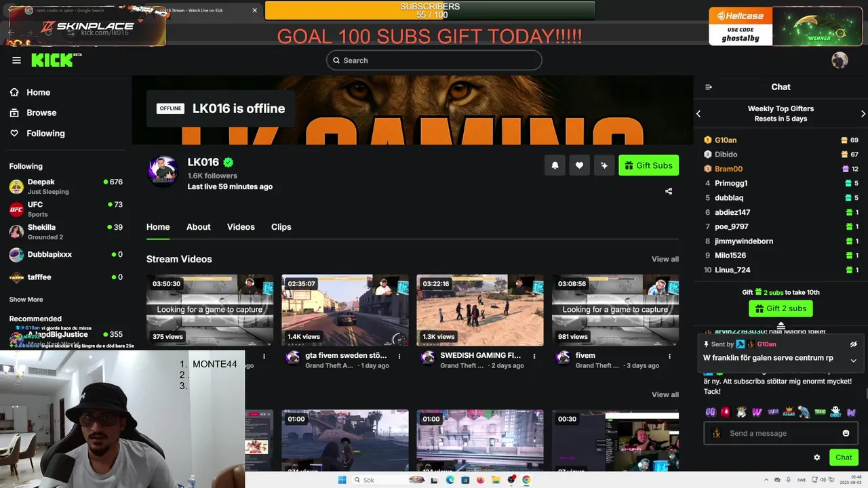868x488 pixels.
Task: Expand the pinned message chevron
Action: coord(853,361)
